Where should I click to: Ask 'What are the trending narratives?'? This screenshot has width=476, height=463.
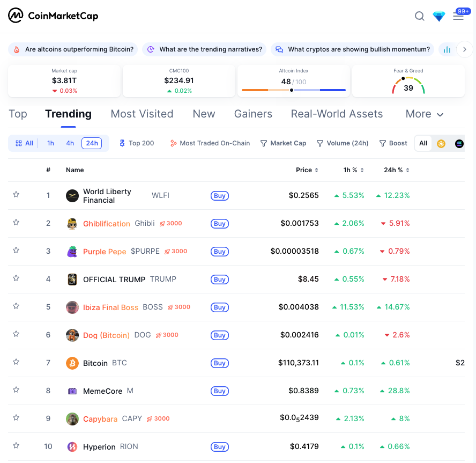[204, 49]
